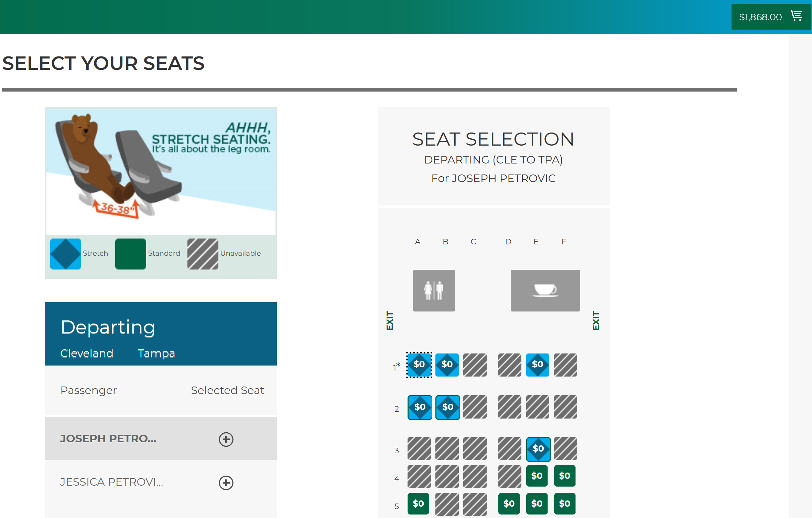Pick Standard seat 5F
This screenshot has width=812, height=518.
point(565,504)
